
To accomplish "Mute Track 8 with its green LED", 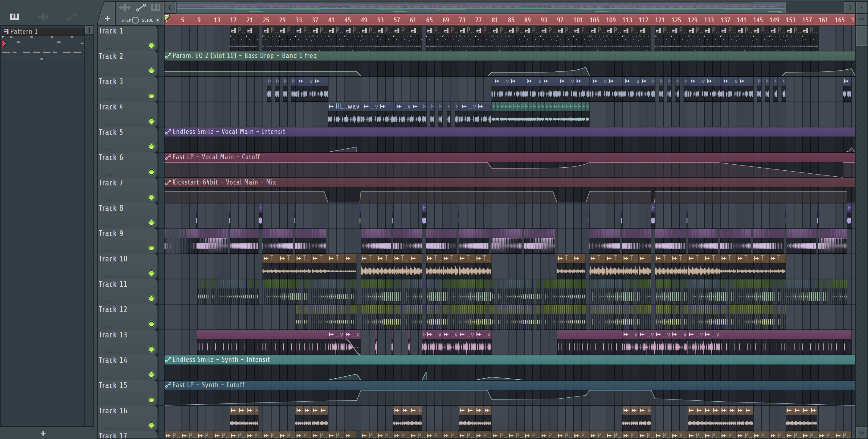I will [151, 223].
